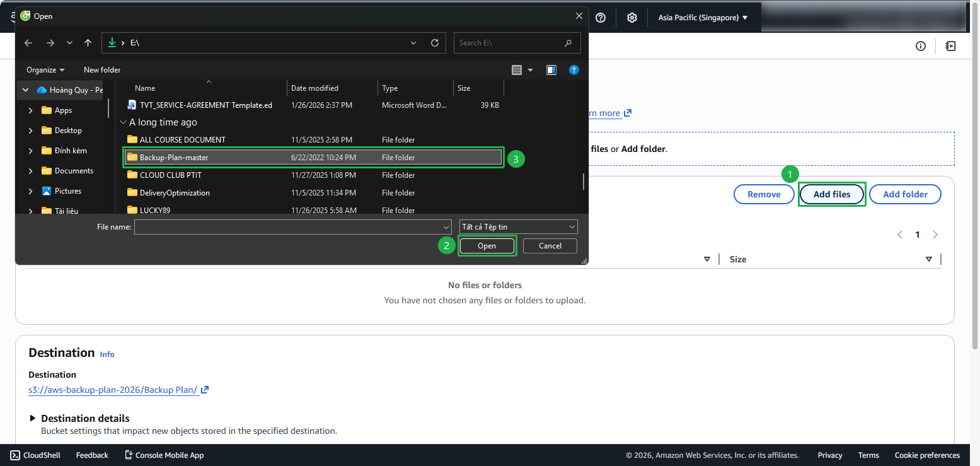Screen dimensions: 980x466
Task: Collapse Hoàng Quy OneDrive tree node
Action: [x=26, y=90]
